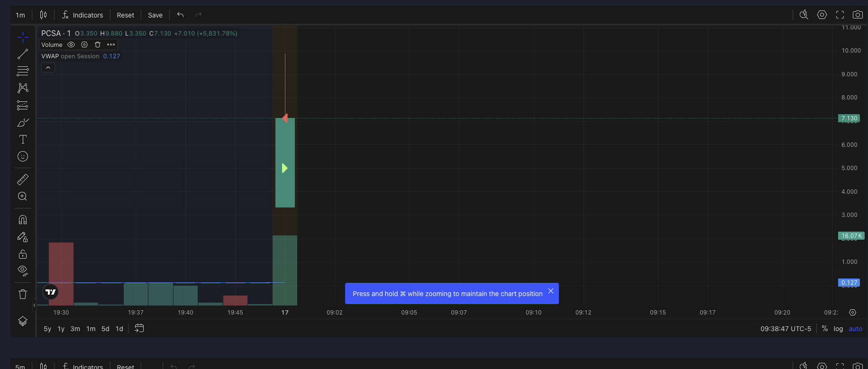The image size is (868, 369).
Task: Collapse the indicator legend chevron
Action: click(48, 68)
